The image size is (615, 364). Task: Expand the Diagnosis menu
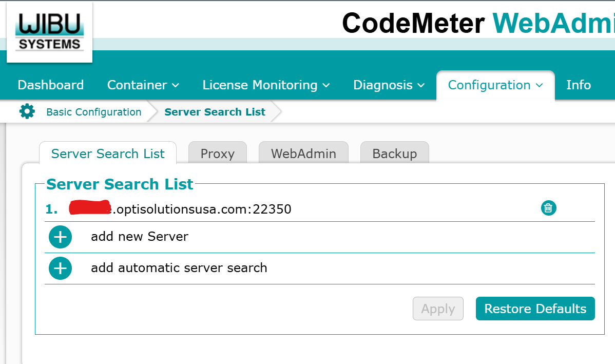tap(389, 85)
